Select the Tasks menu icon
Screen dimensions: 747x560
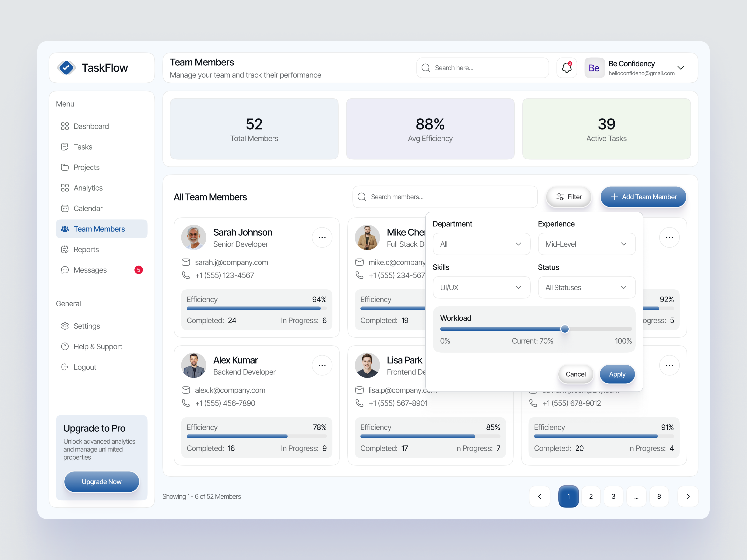pos(65,147)
